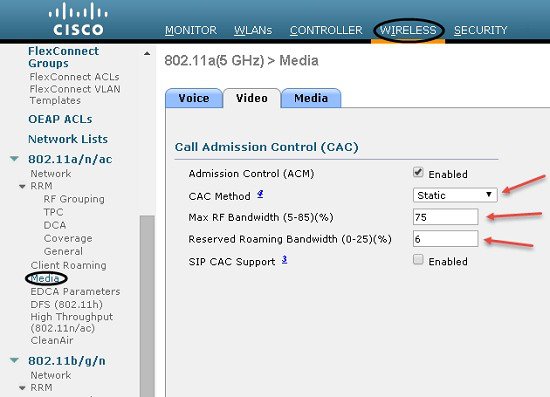Click the sidebar scroll up arrow
The width and height of the screenshot is (550, 397).
click(x=147, y=54)
